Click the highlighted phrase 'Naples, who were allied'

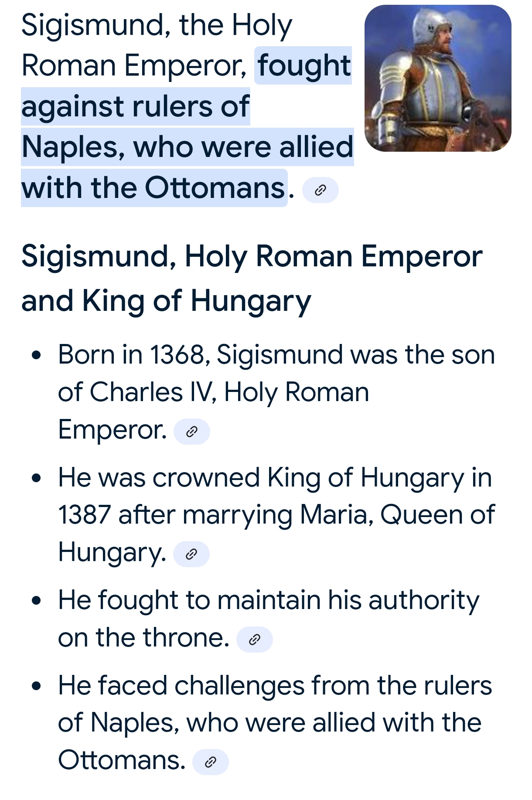187,147
